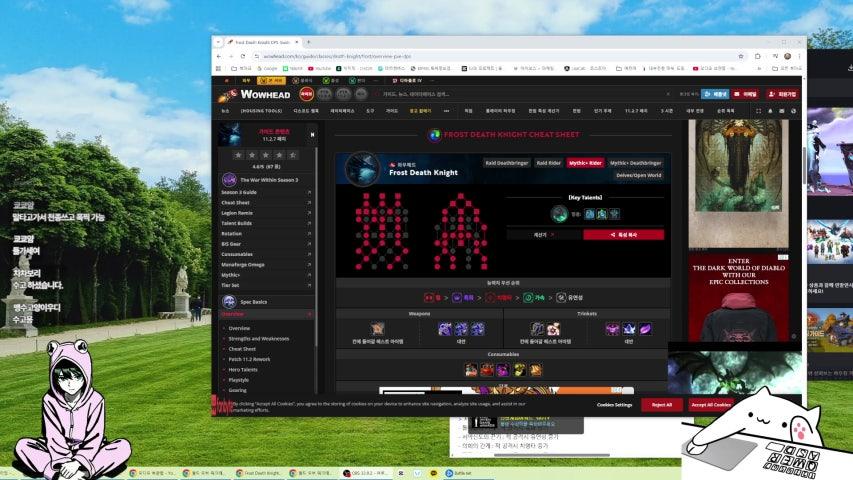
Task: Click the dark calculator button left of the red copy talents button
Action: coord(544,235)
